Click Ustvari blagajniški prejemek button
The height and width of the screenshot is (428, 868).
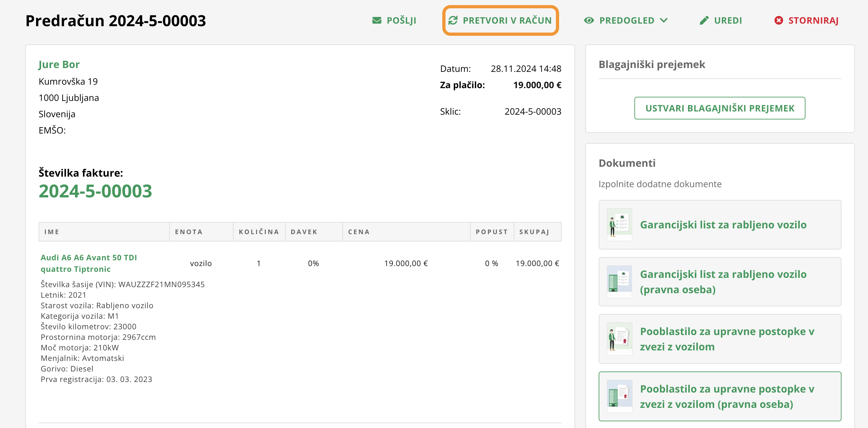(x=720, y=108)
